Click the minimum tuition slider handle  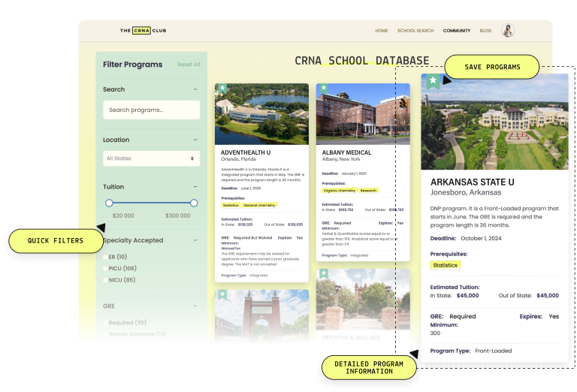click(x=109, y=203)
